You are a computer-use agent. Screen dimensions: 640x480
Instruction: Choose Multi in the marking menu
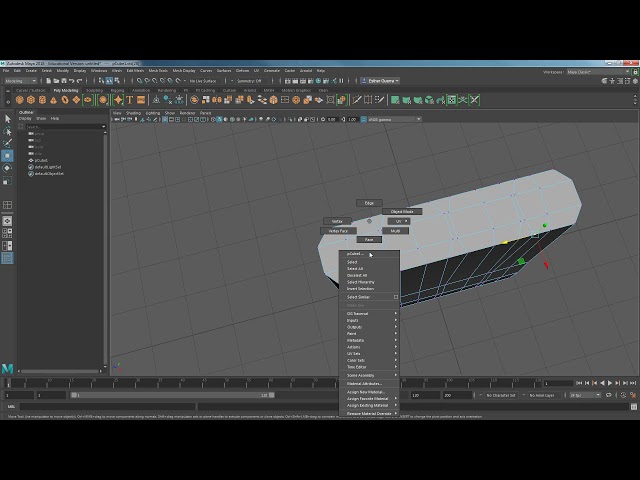395,231
